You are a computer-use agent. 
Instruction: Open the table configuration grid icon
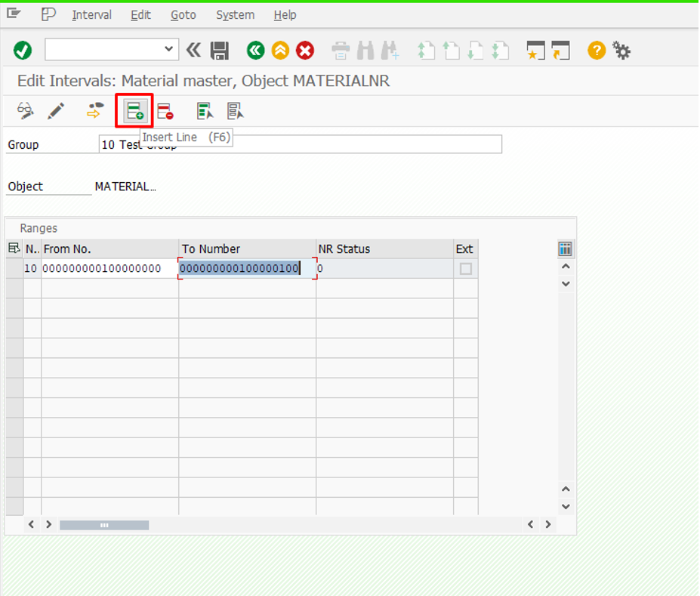(565, 249)
